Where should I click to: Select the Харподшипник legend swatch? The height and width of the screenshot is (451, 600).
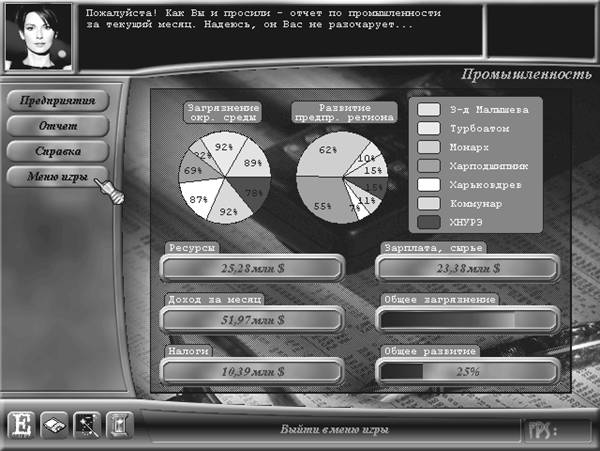click(x=428, y=166)
